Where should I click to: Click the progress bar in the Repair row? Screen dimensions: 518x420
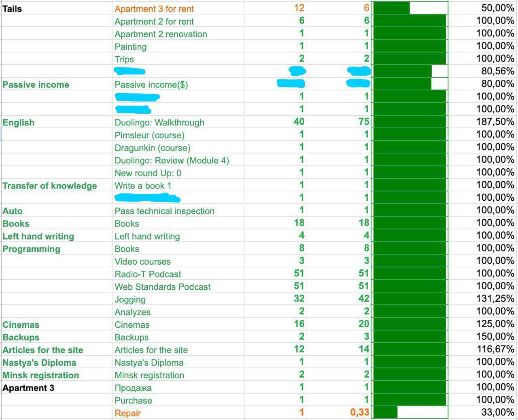coord(410,413)
